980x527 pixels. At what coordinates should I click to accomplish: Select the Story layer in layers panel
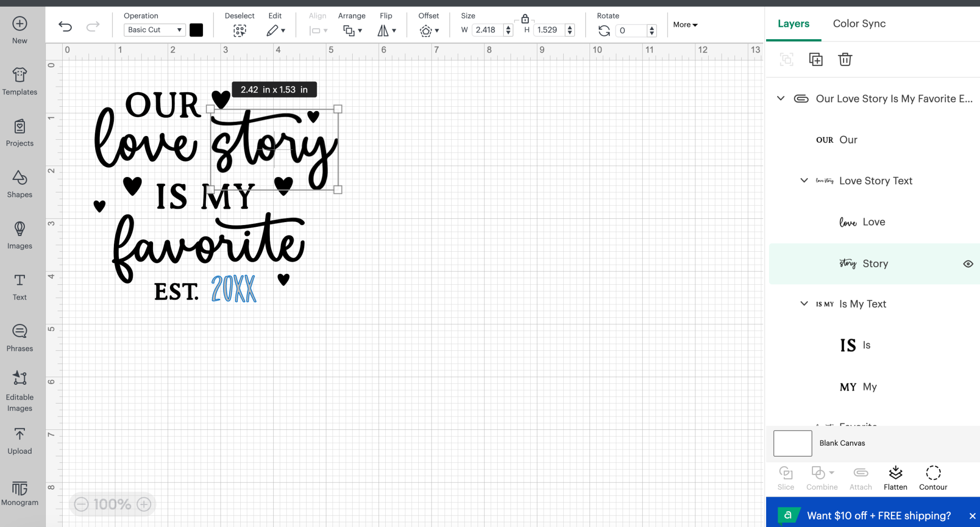coord(876,263)
